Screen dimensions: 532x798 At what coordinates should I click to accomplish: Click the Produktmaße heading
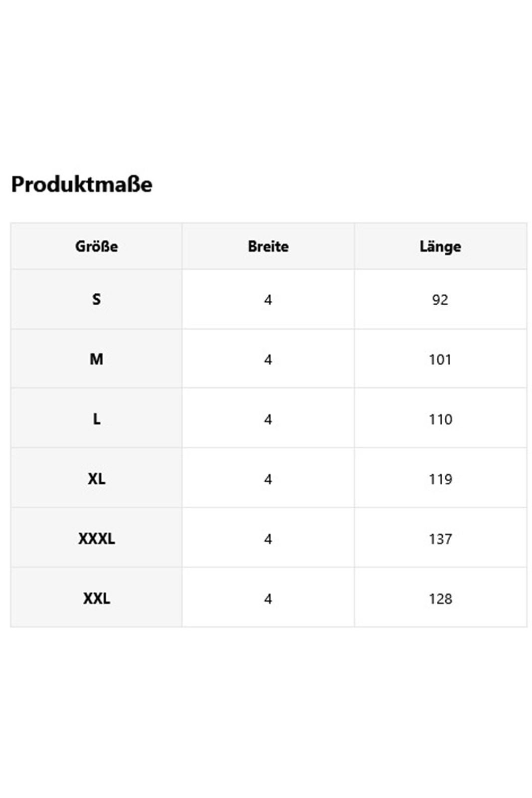[82, 185]
